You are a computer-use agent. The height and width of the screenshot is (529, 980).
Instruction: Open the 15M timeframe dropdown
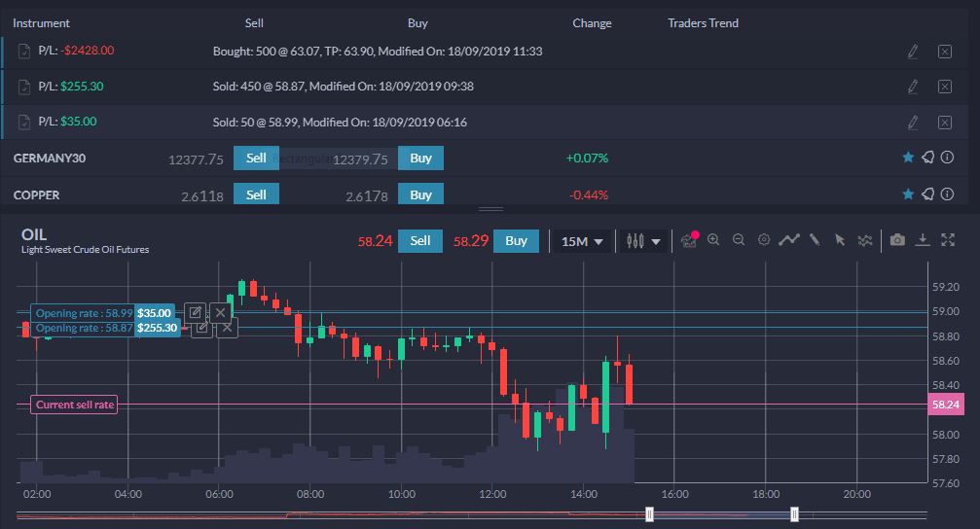coord(582,241)
